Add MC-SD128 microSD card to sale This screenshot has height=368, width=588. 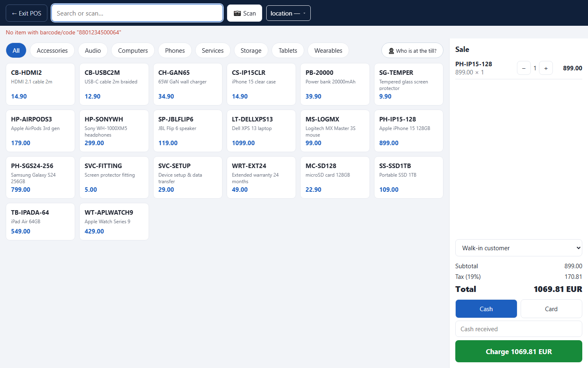335,177
